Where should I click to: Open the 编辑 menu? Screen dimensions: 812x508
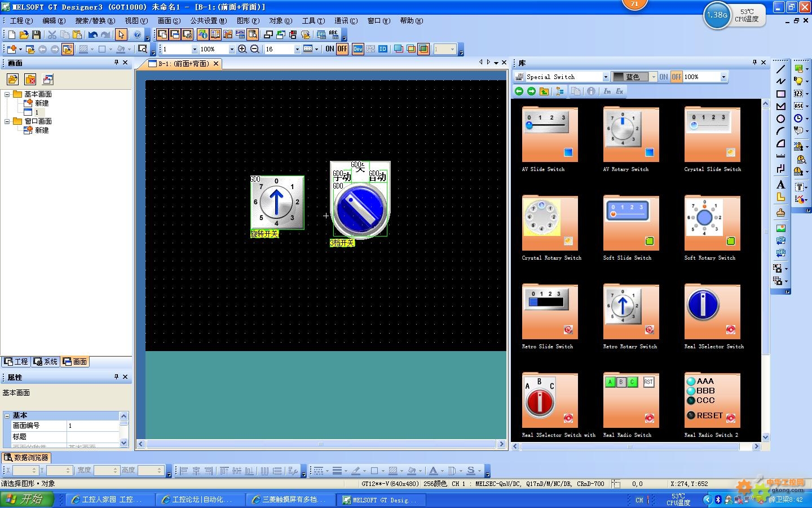tap(54, 21)
